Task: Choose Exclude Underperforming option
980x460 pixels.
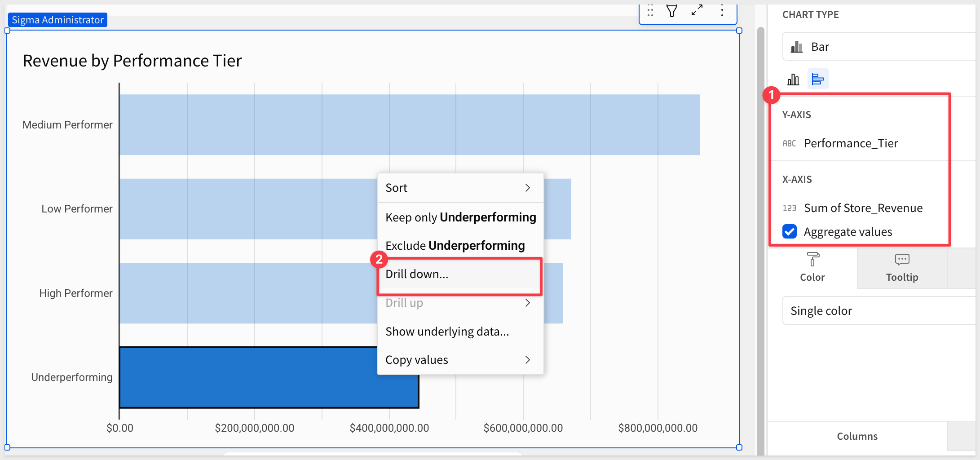Action: [455, 246]
